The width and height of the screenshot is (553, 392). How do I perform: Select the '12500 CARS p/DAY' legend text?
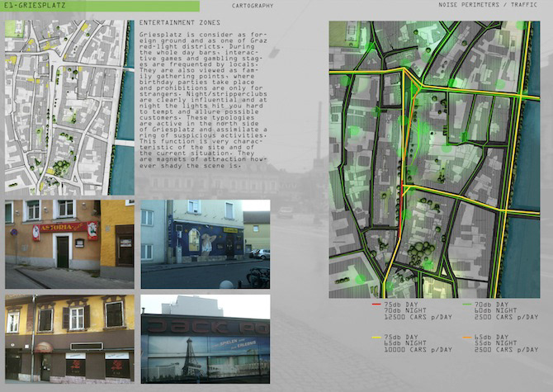click(418, 317)
